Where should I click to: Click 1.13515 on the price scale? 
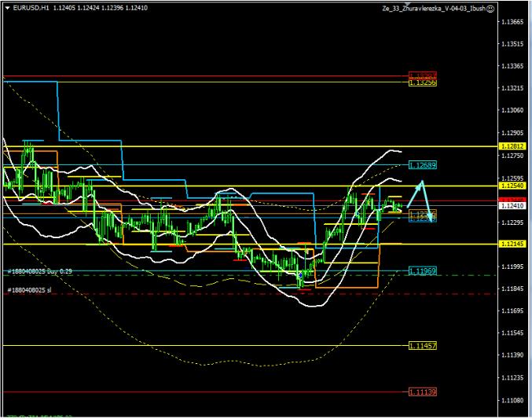(512, 44)
